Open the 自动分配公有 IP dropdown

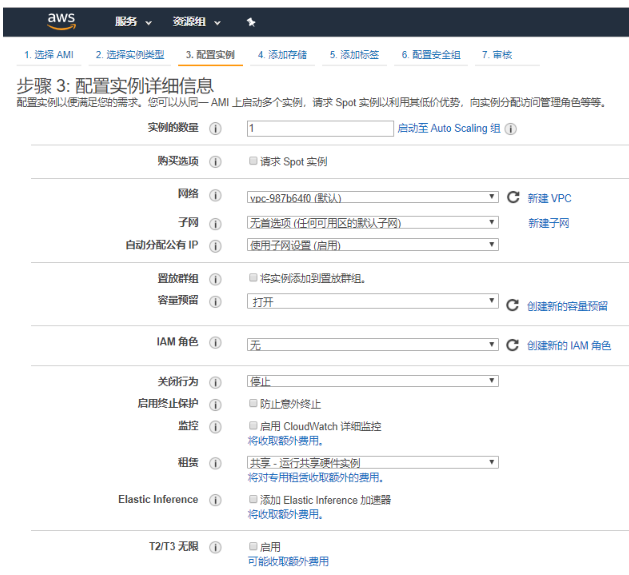tap(373, 245)
